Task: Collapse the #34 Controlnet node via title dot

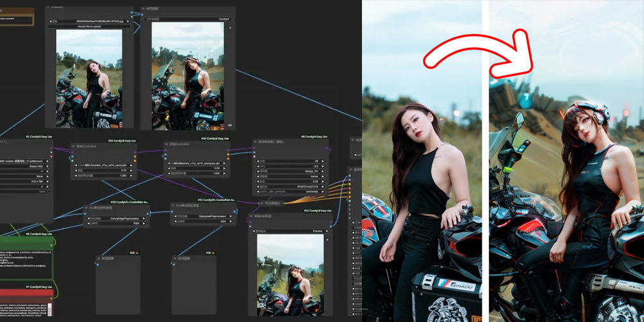Action: pyautogui.click(x=167, y=144)
